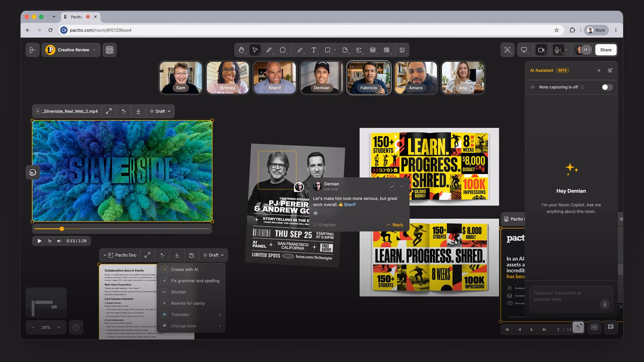Open the Change tone submenu
The width and height of the screenshot is (644, 362).
192,326
